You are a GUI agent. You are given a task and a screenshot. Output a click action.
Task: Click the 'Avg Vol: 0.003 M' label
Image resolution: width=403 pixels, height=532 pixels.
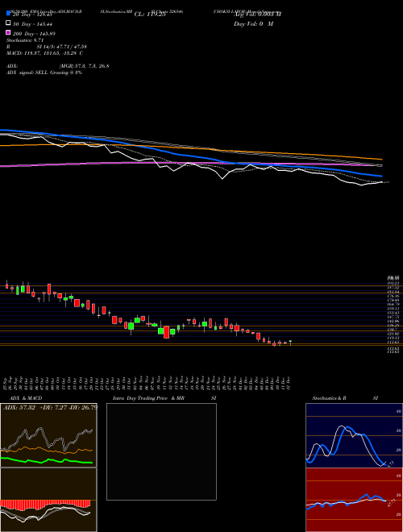pyautogui.click(x=257, y=14)
